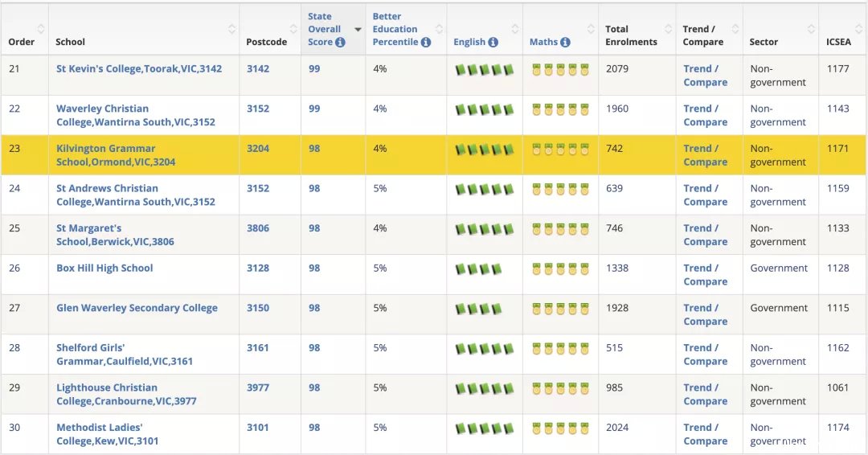Screen dimensions: 868x455
Task: Click the Maths column header link
Action: [543, 42]
